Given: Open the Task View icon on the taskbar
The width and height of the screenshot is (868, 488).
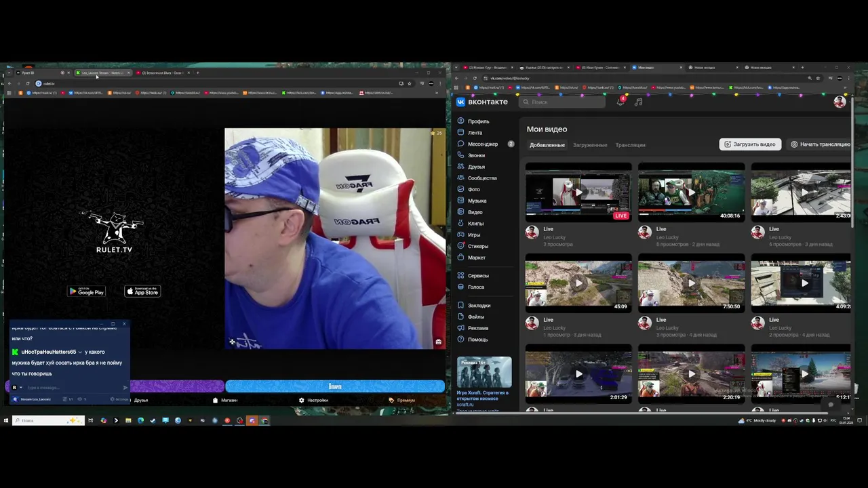Looking at the screenshot, I should 91,421.
